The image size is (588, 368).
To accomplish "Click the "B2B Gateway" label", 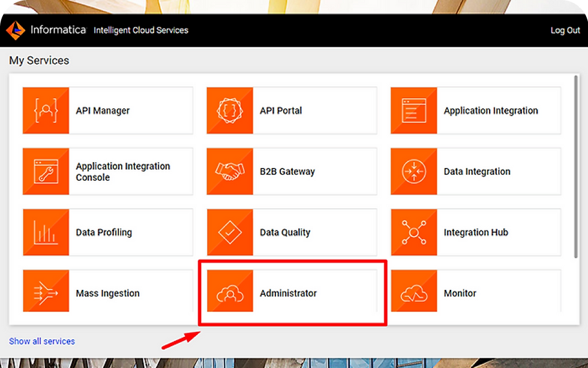I will click(287, 172).
